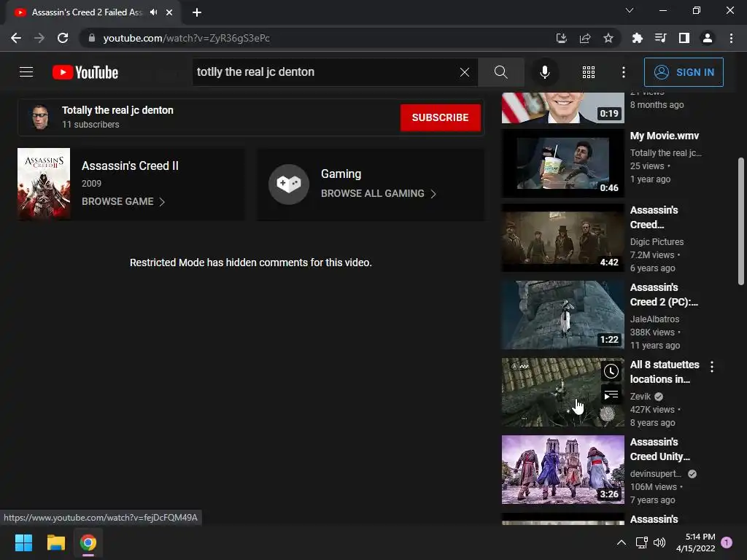Clear the search box with X

(465, 72)
